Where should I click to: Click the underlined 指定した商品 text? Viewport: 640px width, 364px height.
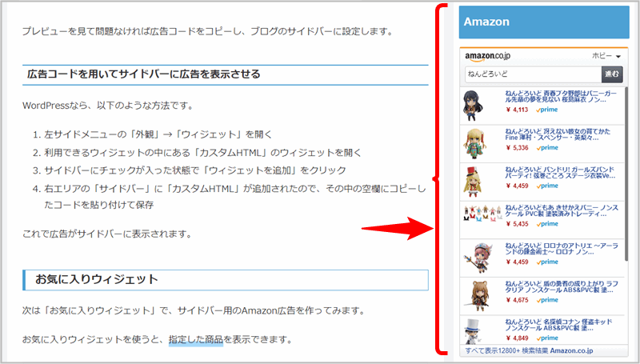[196, 339]
